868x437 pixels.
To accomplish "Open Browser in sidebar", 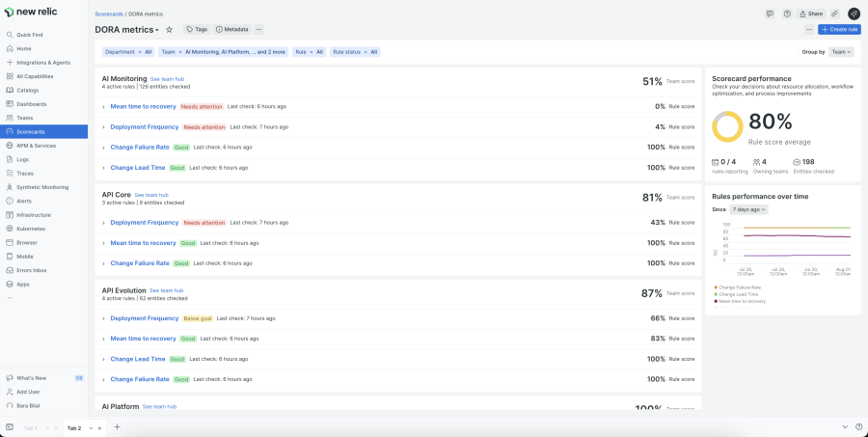I will pyautogui.click(x=43, y=242).
